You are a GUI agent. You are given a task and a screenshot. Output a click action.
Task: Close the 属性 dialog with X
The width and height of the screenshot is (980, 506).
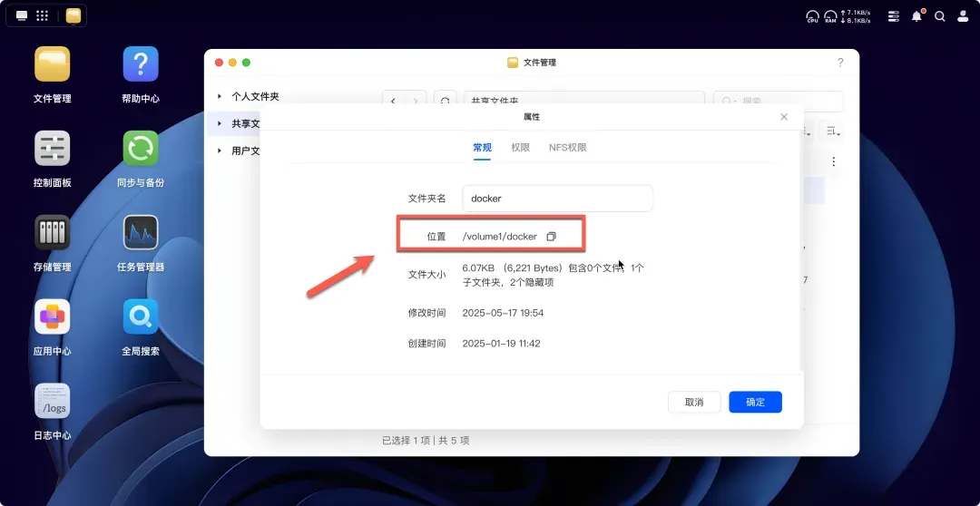click(784, 117)
